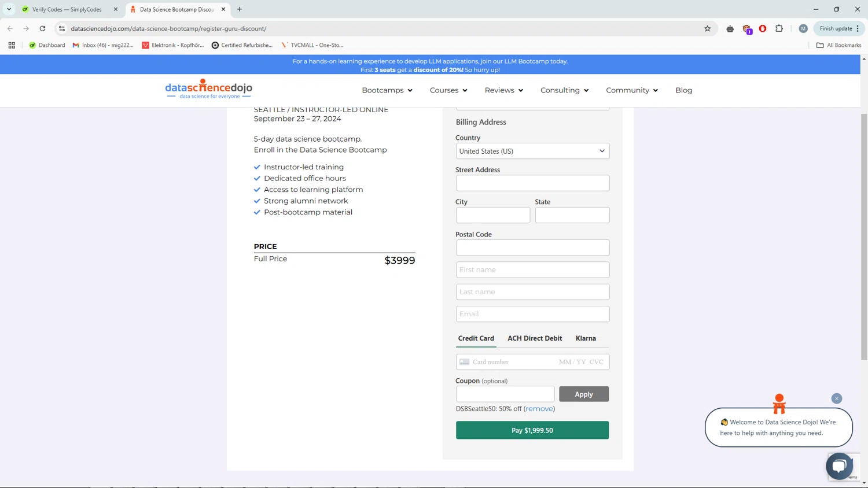This screenshot has width=868, height=488.
Task: Open the apps grid icon in the bookmarks bar
Action: [x=12, y=45]
